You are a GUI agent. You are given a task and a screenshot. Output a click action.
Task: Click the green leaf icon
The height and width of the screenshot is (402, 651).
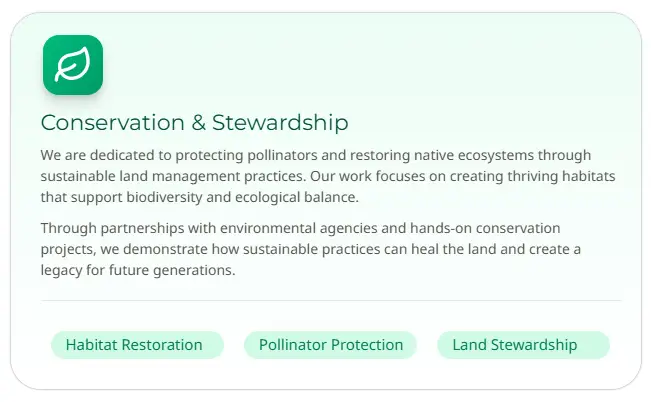(73, 65)
